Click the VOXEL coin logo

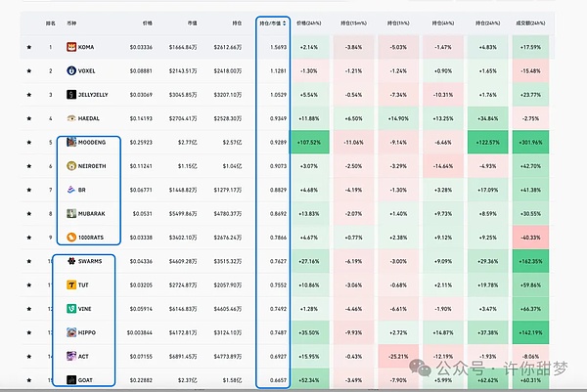point(71,70)
